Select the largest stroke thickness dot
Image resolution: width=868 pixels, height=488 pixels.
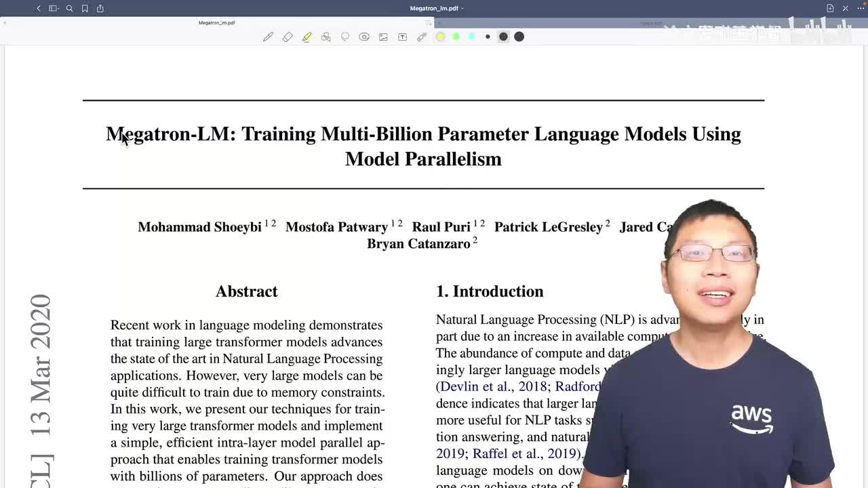click(x=519, y=37)
